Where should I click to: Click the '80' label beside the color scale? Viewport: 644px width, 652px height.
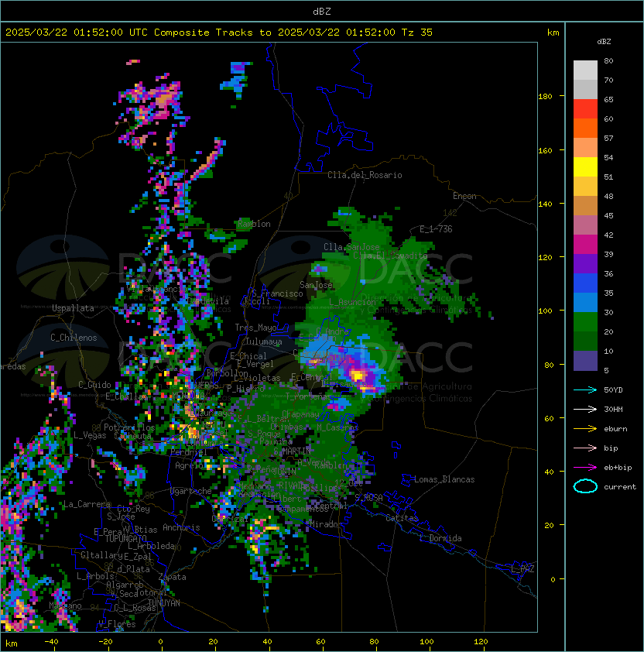point(608,60)
